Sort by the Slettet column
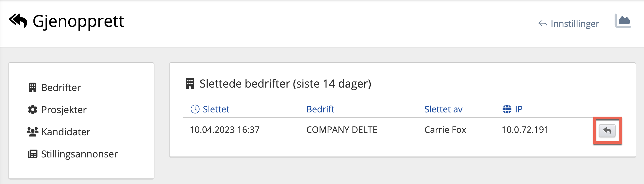Viewport: 644px width, 184px height. pyautogui.click(x=216, y=109)
